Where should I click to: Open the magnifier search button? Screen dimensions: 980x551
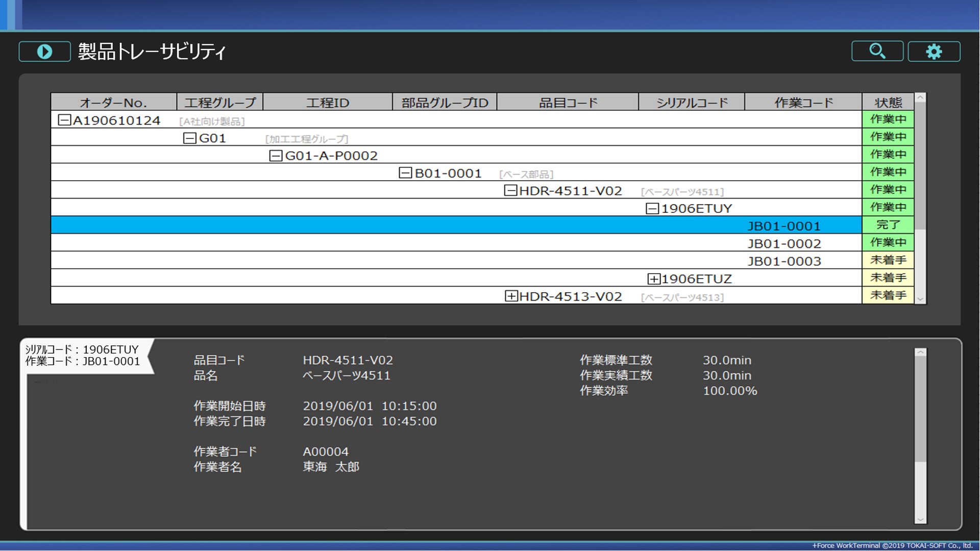pyautogui.click(x=877, y=51)
